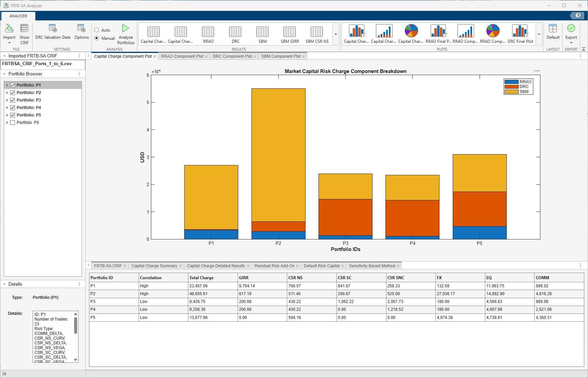Uncheck Portfolio: P1 checkbox
Screen dimensions: 588x378
(13, 85)
